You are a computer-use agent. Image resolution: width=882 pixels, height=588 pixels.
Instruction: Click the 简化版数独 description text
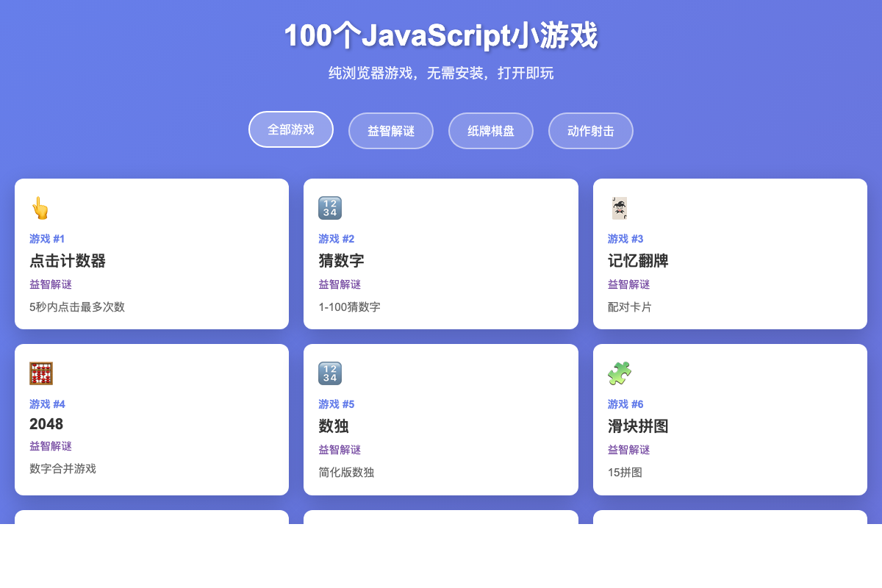(x=346, y=472)
